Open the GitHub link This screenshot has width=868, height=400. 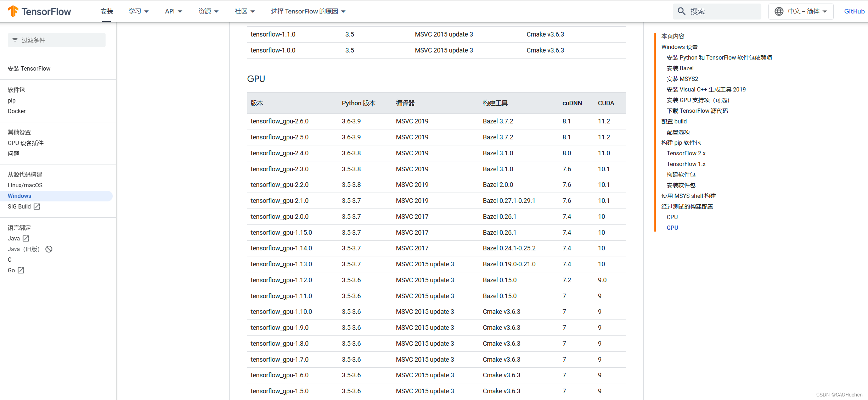(854, 11)
